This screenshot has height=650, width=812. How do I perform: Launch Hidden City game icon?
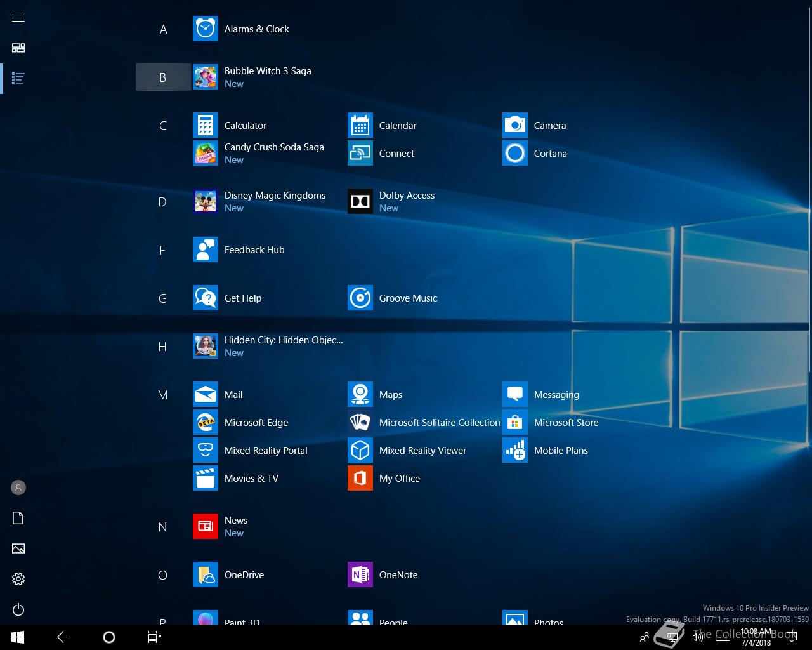206,347
